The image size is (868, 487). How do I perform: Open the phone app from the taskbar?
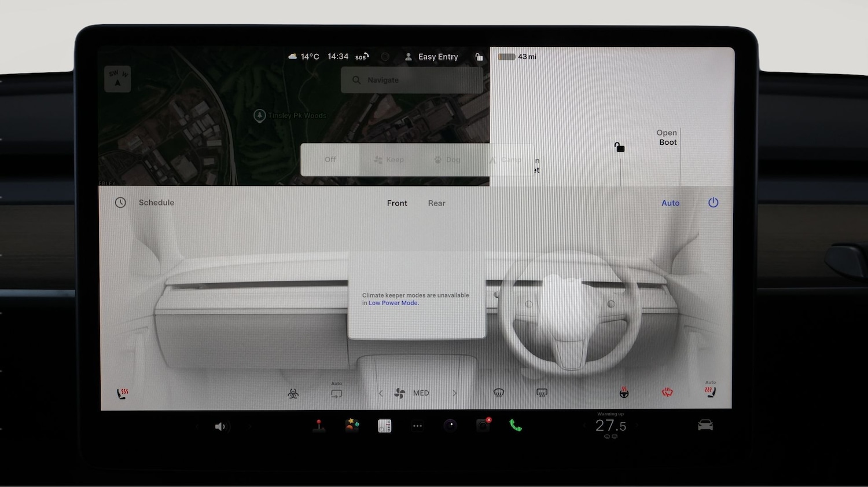point(516,426)
